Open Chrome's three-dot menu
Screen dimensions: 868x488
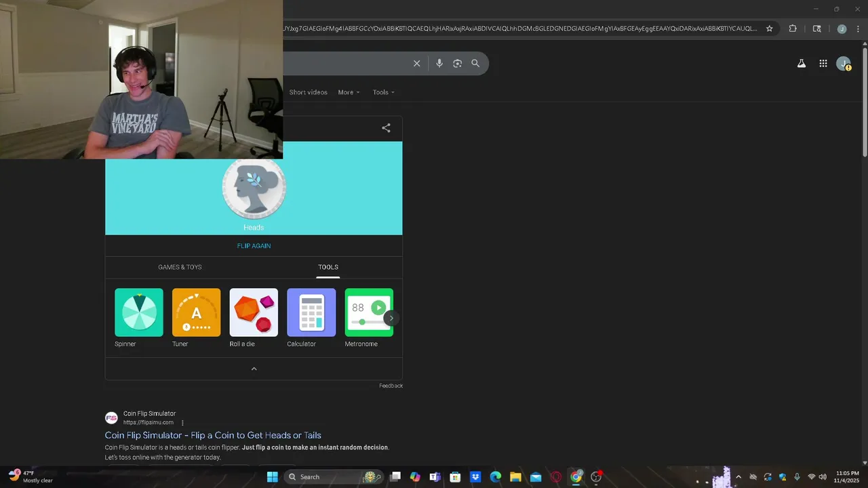click(x=859, y=29)
